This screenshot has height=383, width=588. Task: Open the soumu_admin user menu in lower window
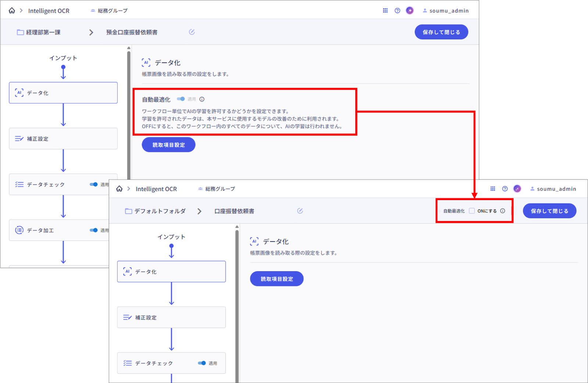pos(553,189)
